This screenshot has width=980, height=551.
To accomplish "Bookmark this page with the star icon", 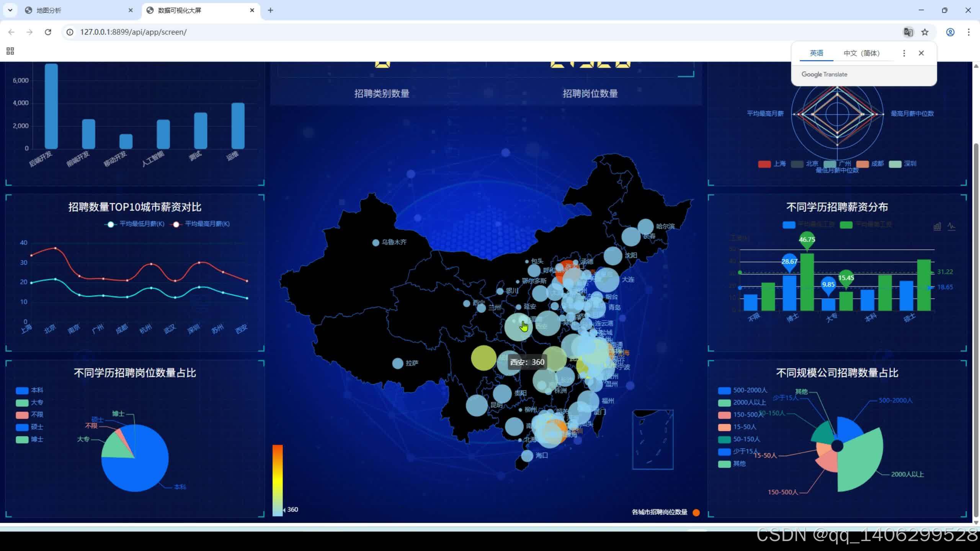I will tap(925, 32).
